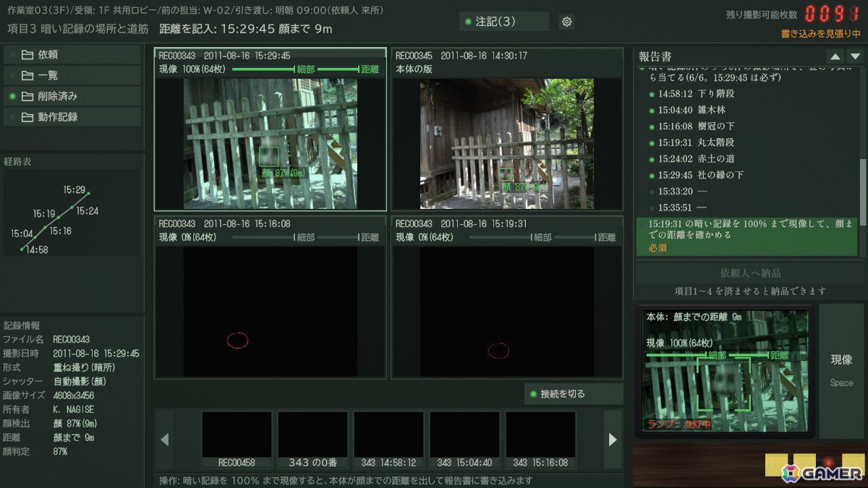Show next thumbnails with right arrow
This screenshot has height=488, width=868.
613,440
